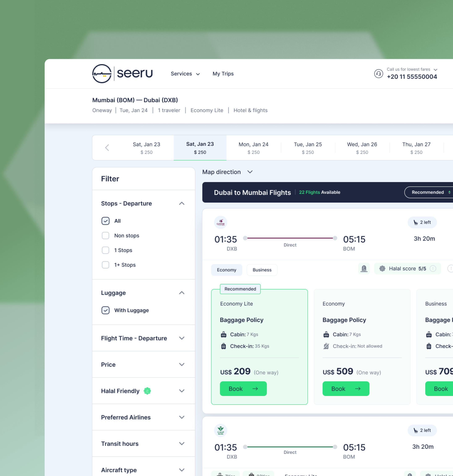The image size is (453, 476).
Task: Expand Flight Time - Departure filter
Action: click(x=182, y=338)
